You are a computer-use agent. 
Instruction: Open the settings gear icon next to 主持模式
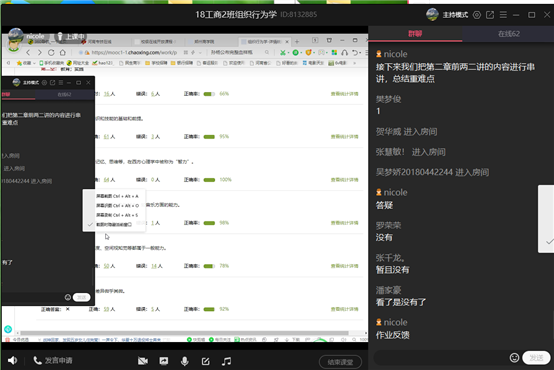tap(477, 15)
